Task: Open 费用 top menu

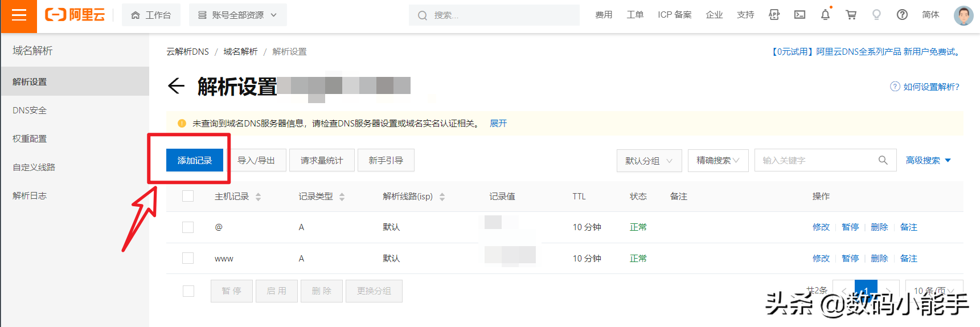Action: pos(604,15)
